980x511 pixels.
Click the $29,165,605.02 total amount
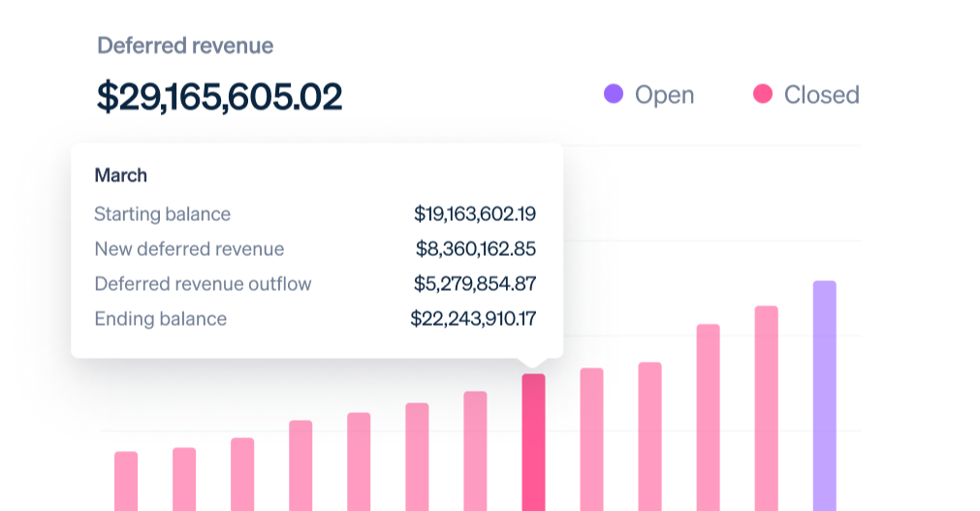(x=219, y=97)
